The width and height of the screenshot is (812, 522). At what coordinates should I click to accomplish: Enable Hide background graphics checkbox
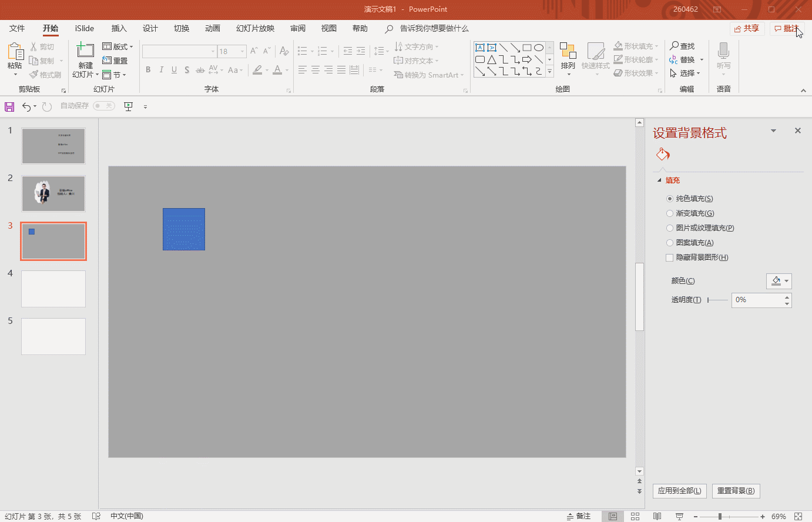[x=670, y=257]
